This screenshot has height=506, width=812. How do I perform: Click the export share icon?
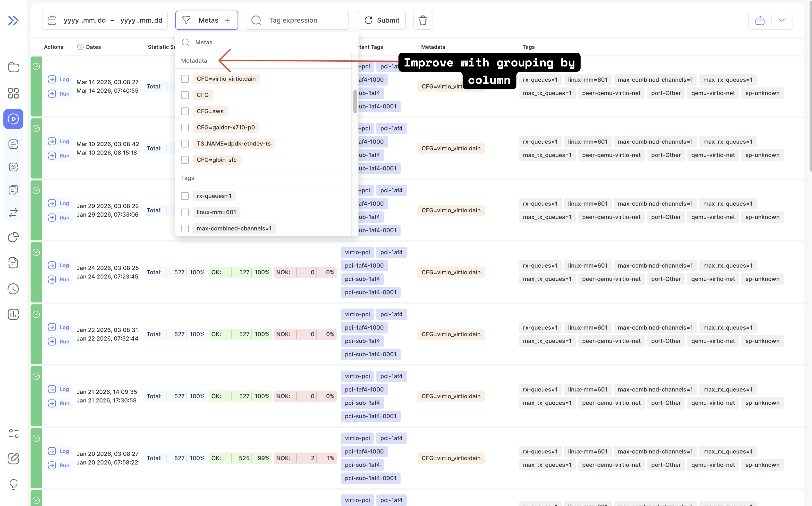[760, 20]
